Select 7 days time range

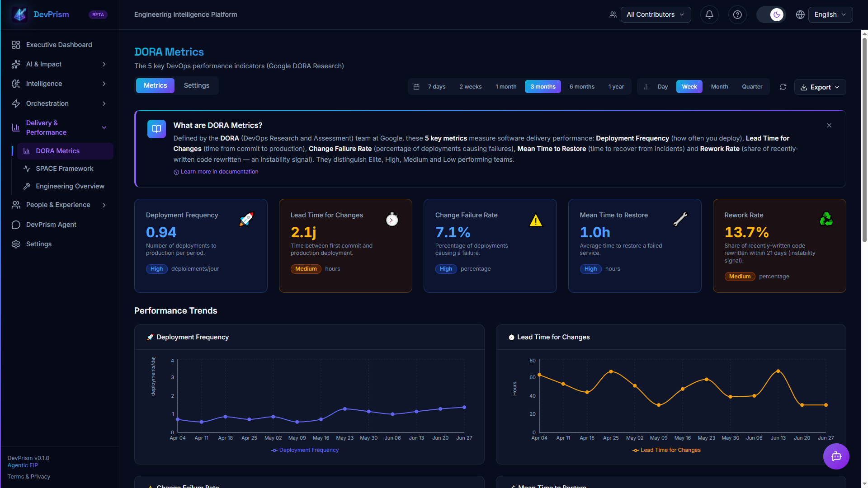437,87
